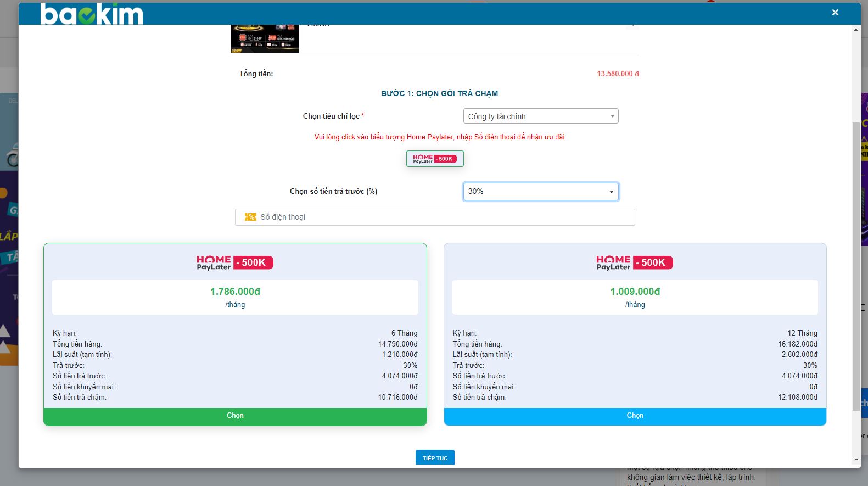Click Home PayLater logo in 6-month card
The width and height of the screenshot is (868, 486).
coord(235,262)
